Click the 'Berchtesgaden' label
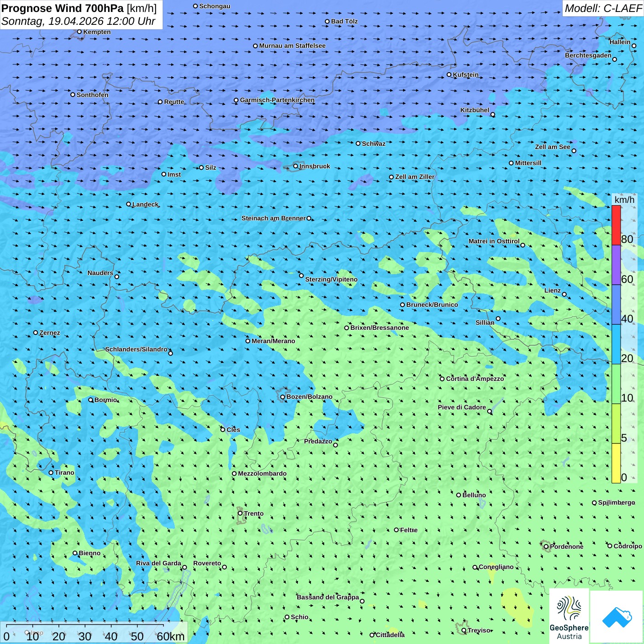The height and width of the screenshot is (644, 644). 588,55
